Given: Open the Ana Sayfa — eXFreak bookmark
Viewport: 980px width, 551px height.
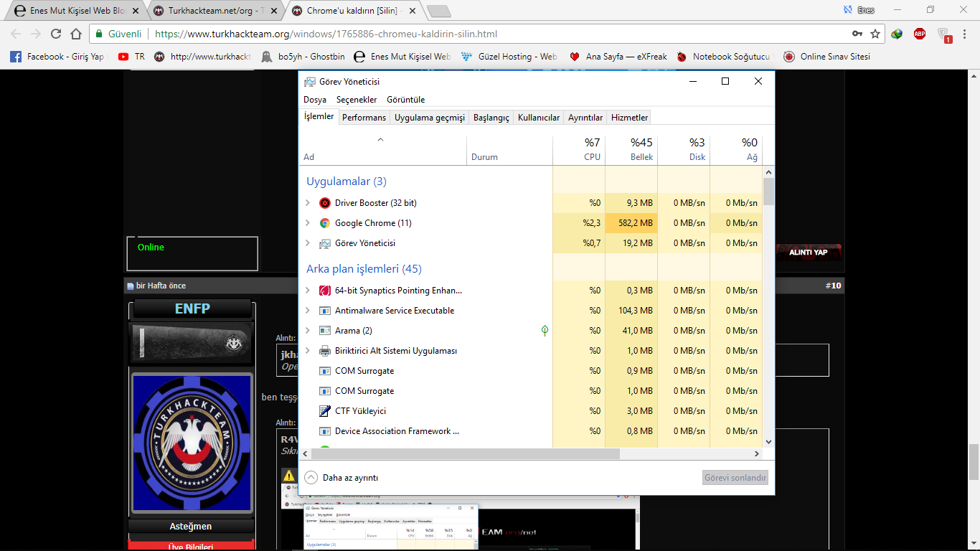Looking at the screenshot, I should coord(618,57).
